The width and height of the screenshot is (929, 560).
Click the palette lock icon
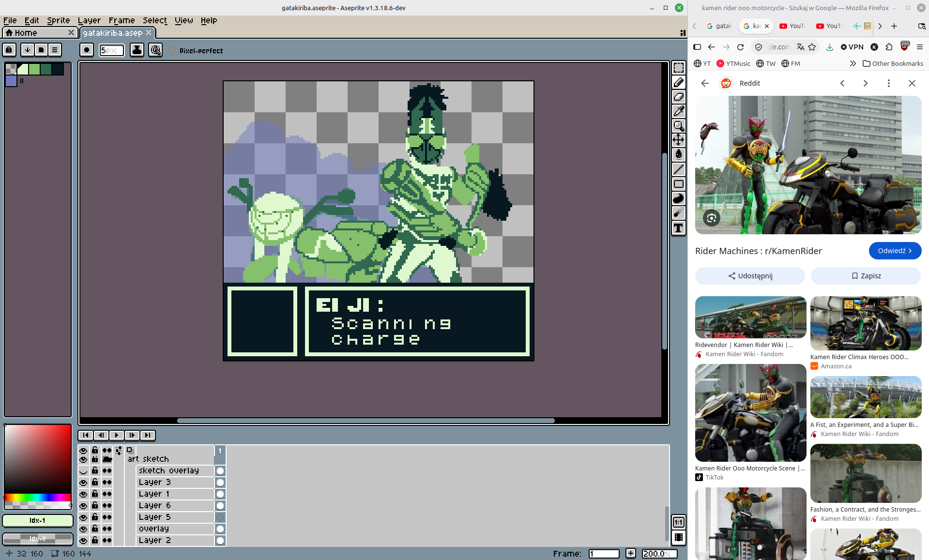tap(9, 49)
